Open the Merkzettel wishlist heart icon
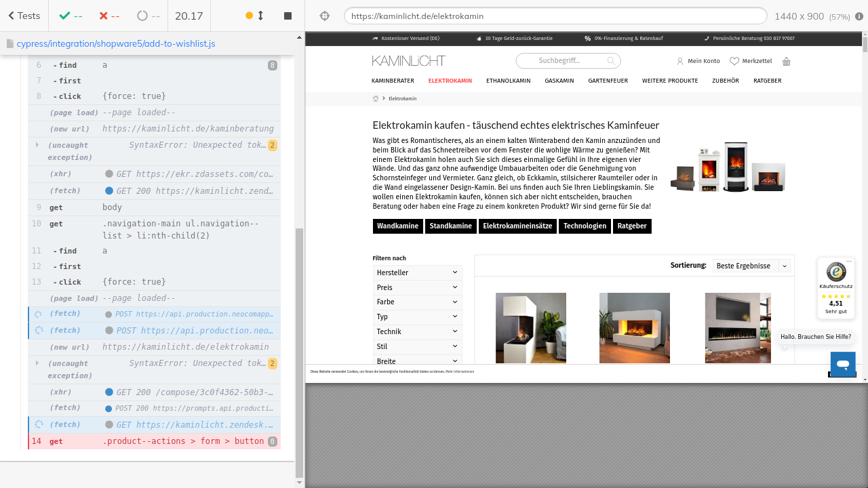The height and width of the screenshot is (488, 868). tap(734, 61)
